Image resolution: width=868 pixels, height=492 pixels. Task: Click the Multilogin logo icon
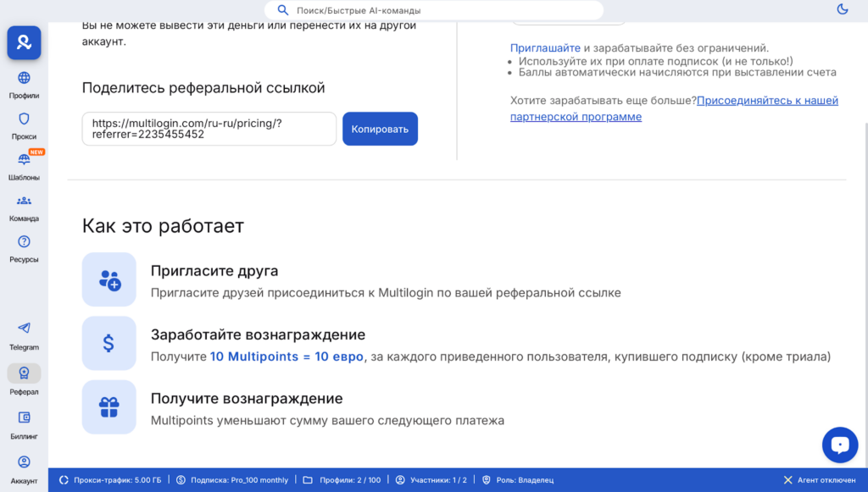pyautogui.click(x=24, y=42)
